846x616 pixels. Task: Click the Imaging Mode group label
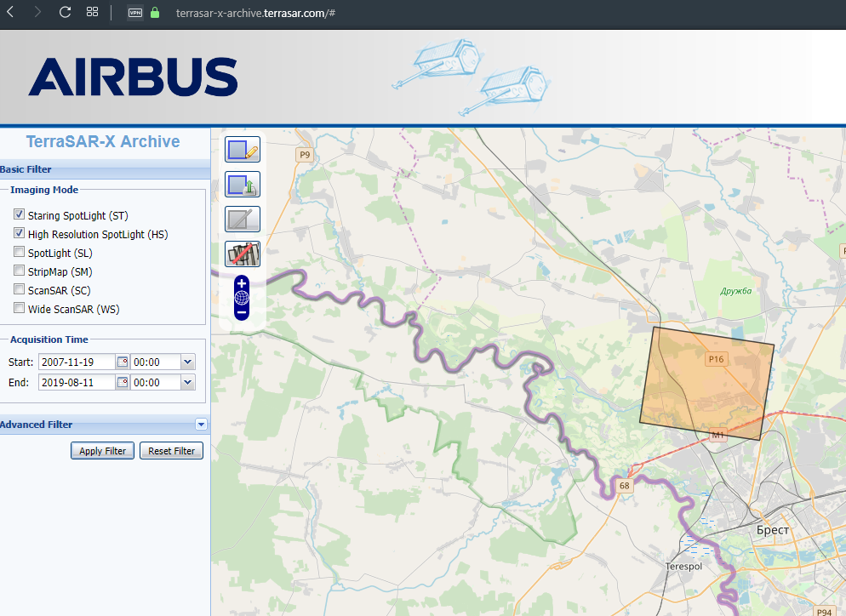coord(44,190)
